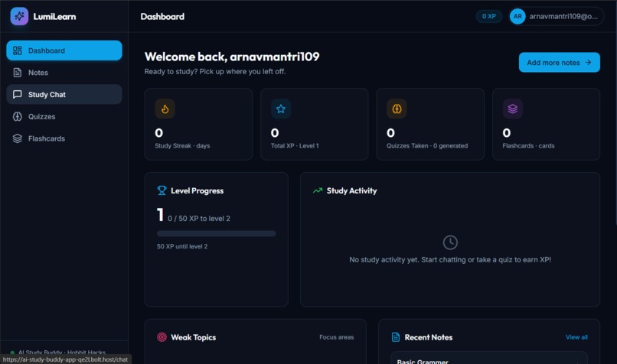The width and height of the screenshot is (617, 364).
Task: Click the 'Focus areas' label
Action: (336, 337)
